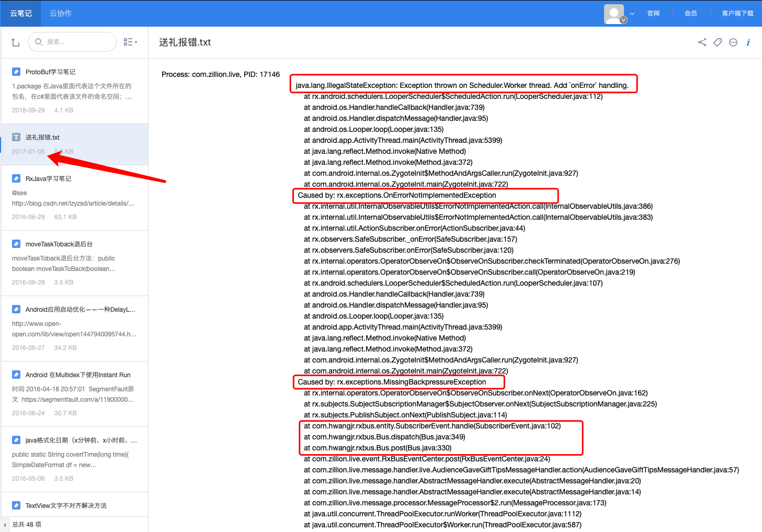The image size is (762, 532).
Task: Click the PublishSubject.onNext stack line
Action: pyautogui.click(x=405, y=415)
